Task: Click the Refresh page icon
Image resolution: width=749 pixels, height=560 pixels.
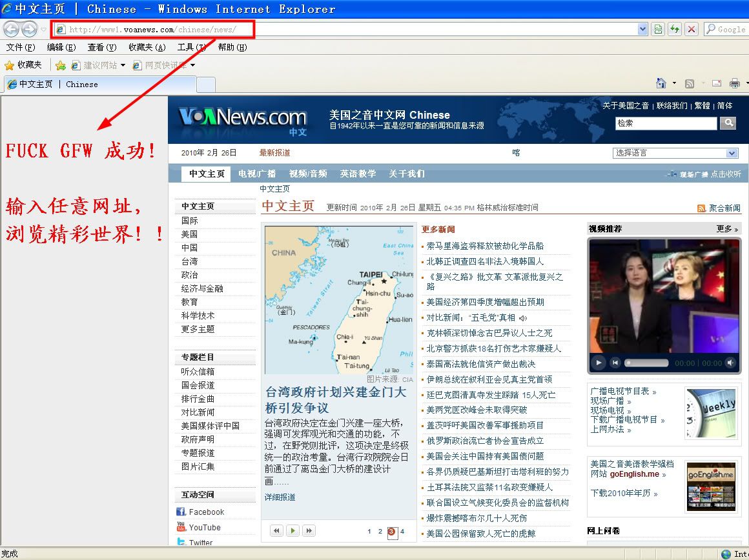Action: click(675, 29)
